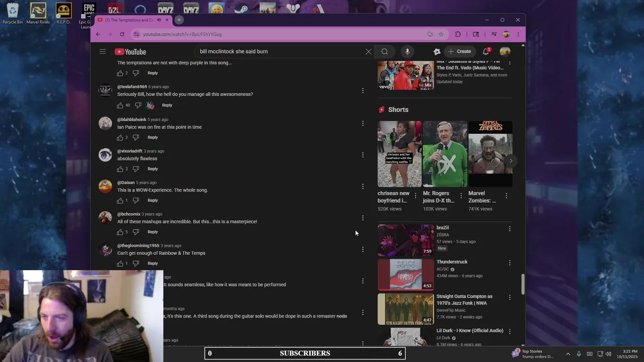Image resolution: width=644 pixels, height=362 pixels.
Task: Open the Steam desktop icon
Action: (242, 9)
